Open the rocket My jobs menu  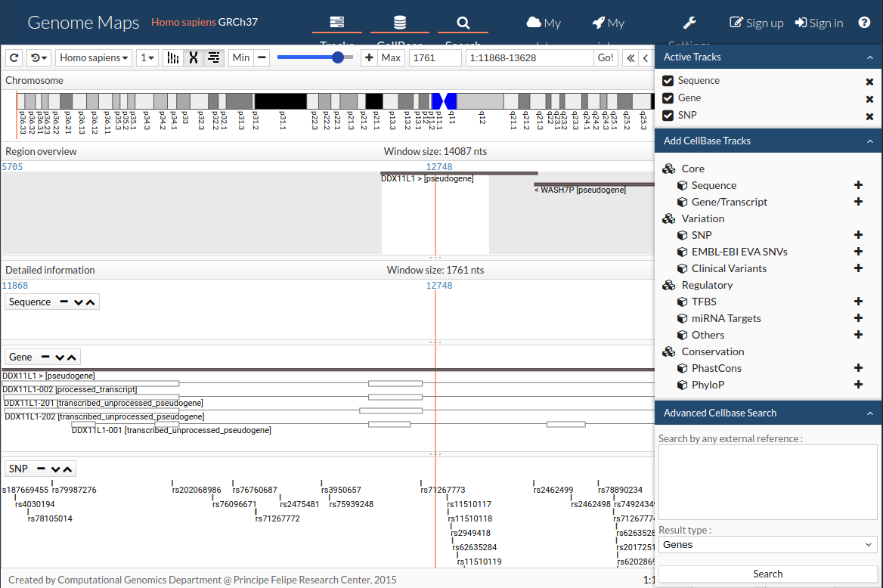(x=609, y=23)
